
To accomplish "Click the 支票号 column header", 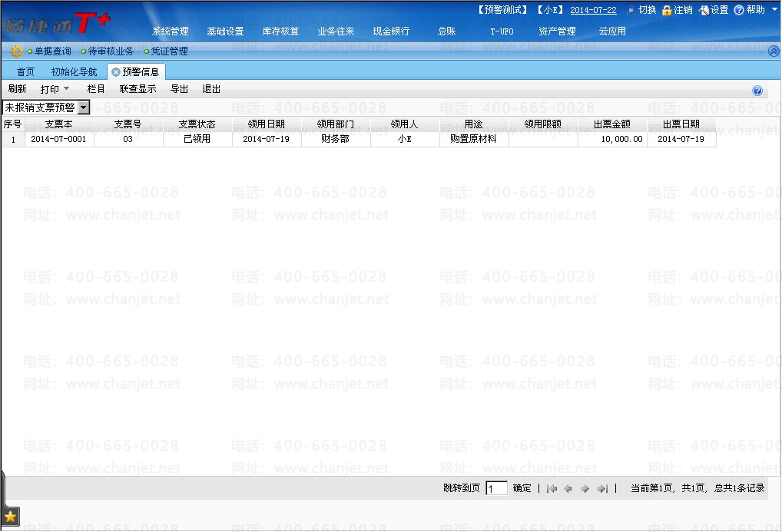I will [128, 124].
